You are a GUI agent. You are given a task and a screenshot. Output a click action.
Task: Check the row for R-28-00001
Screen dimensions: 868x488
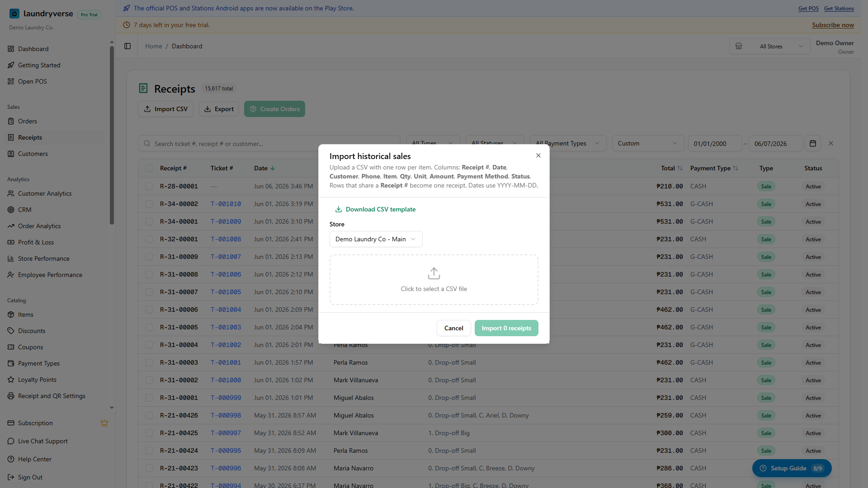(149, 186)
